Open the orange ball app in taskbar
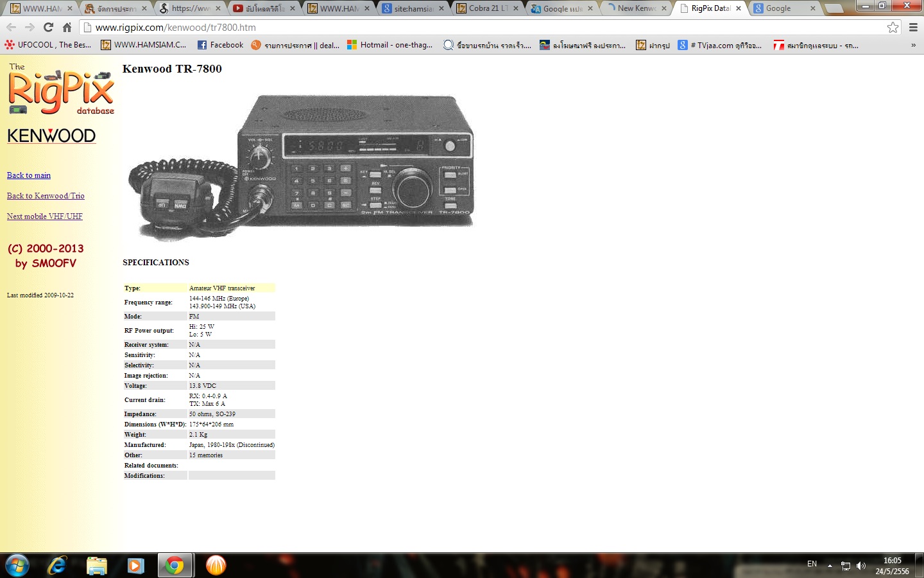Image resolution: width=924 pixels, height=578 pixels. coord(216,565)
